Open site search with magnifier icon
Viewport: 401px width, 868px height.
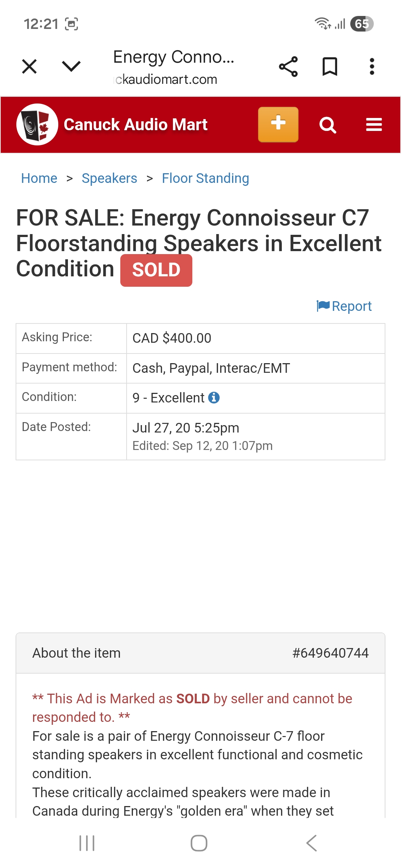(x=327, y=125)
